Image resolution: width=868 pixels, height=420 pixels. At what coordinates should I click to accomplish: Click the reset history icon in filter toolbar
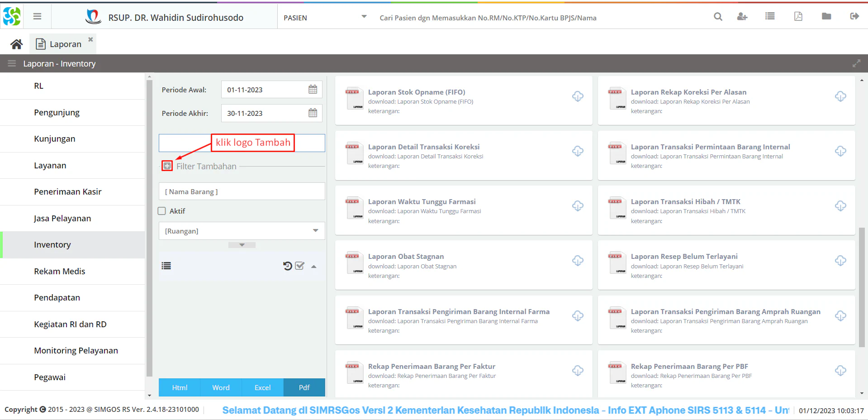[x=288, y=266]
